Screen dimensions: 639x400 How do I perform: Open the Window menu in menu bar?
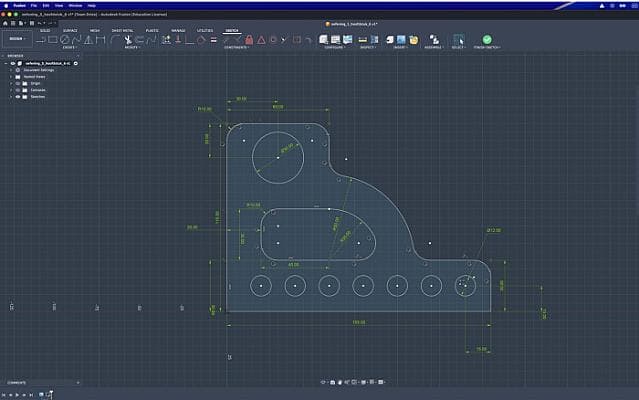point(75,6)
